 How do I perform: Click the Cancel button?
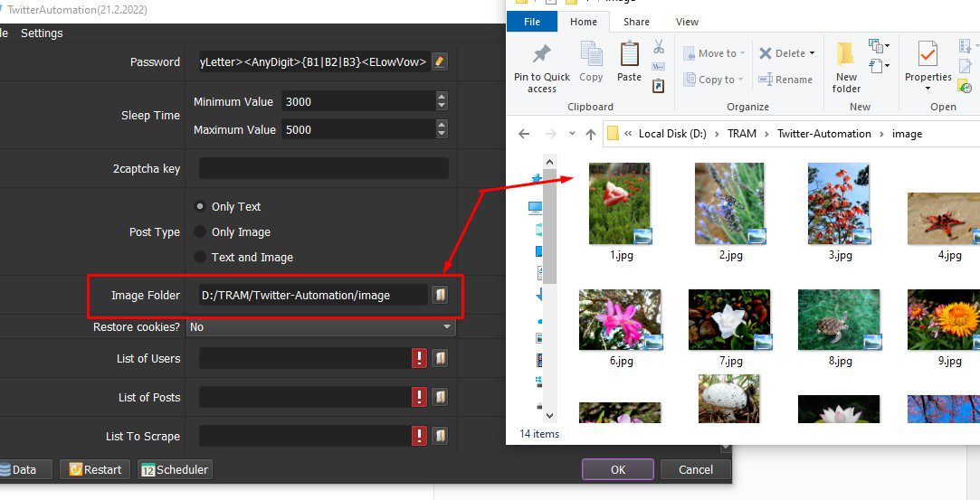pos(695,469)
